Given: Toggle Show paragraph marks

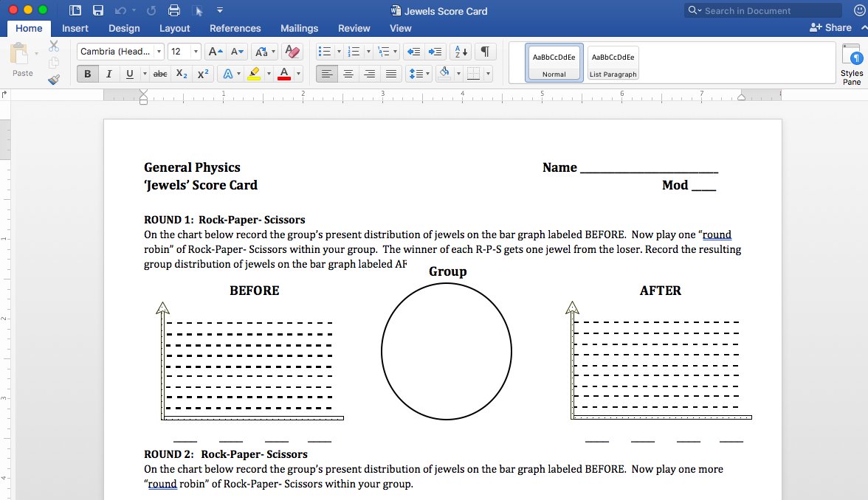Looking at the screenshot, I should 485,52.
